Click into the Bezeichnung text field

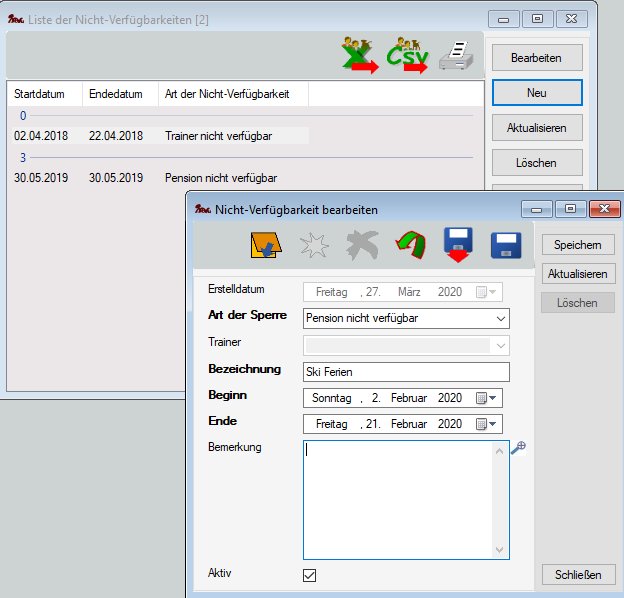click(x=406, y=372)
